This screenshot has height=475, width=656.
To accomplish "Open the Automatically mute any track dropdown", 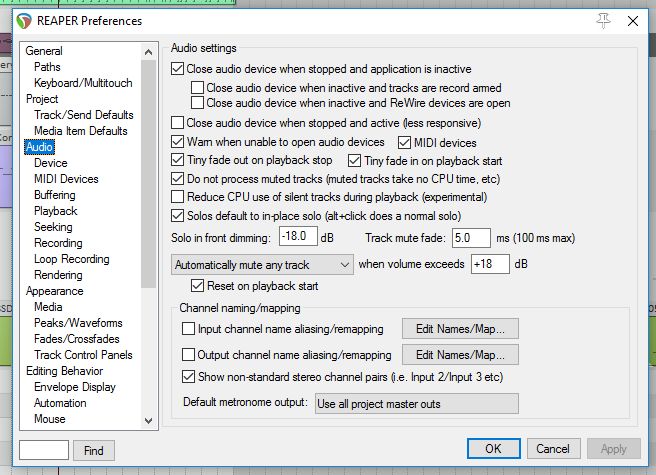I will [262, 264].
